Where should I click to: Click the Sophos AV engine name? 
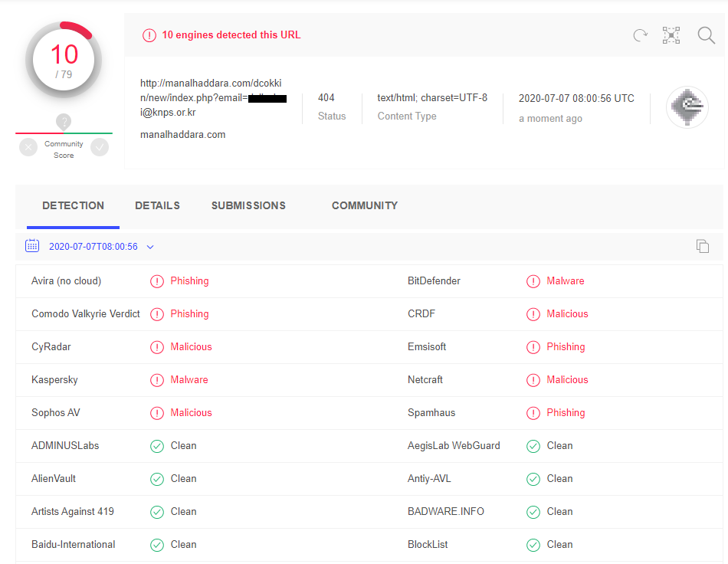tap(56, 413)
